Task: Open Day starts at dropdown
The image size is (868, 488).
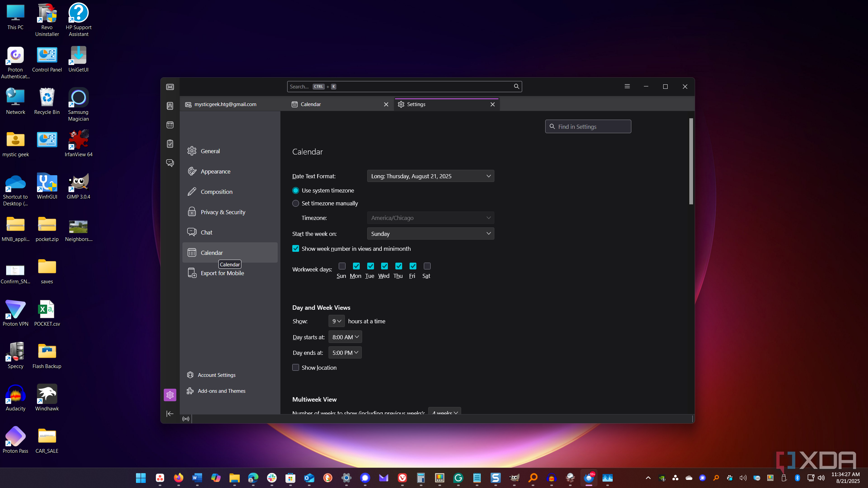Action: pyautogui.click(x=345, y=337)
